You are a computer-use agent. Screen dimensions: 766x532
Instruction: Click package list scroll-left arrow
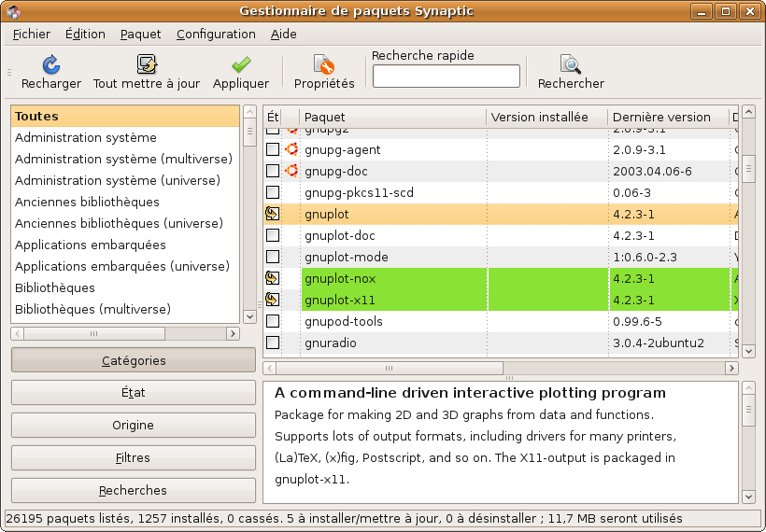point(270,368)
